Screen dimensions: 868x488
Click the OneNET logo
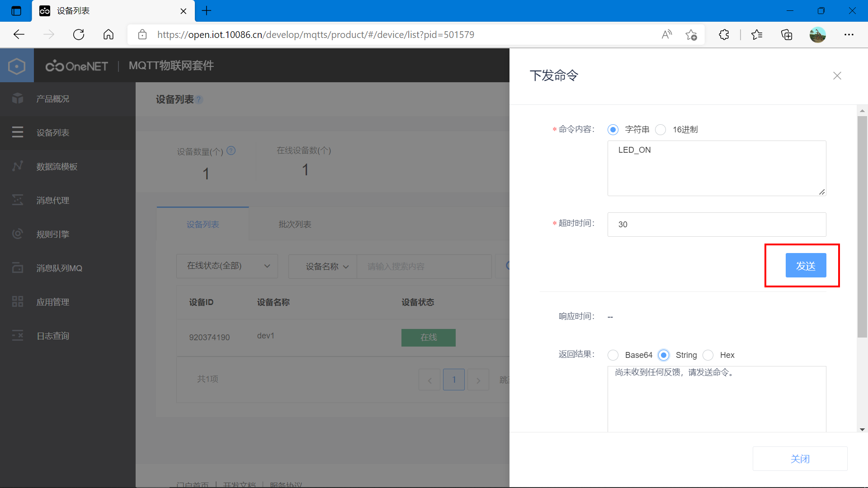(x=77, y=66)
